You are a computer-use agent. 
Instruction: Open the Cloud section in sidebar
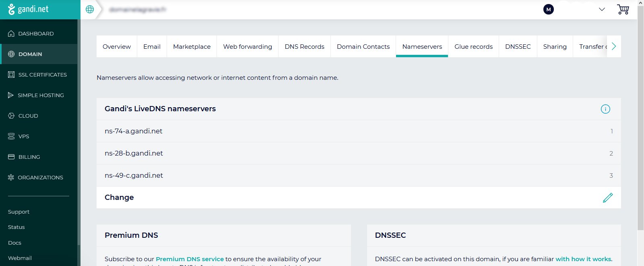(x=28, y=116)
